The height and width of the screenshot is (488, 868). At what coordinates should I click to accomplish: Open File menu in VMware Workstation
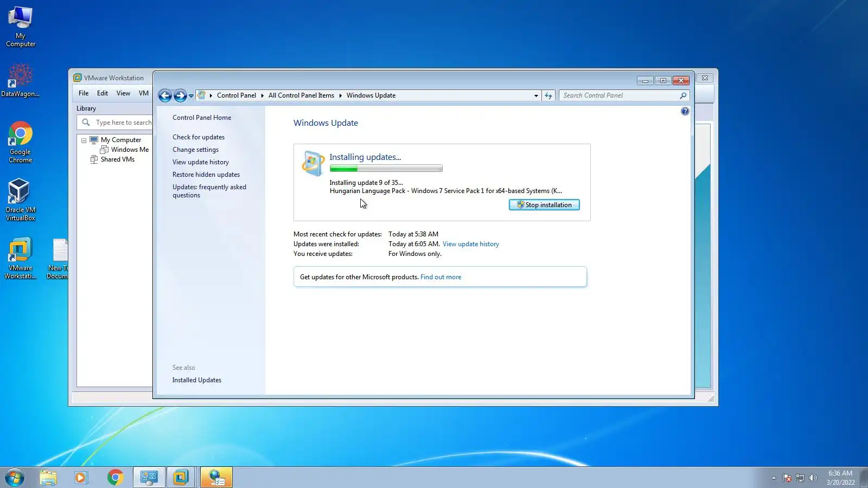click(84, 93)
